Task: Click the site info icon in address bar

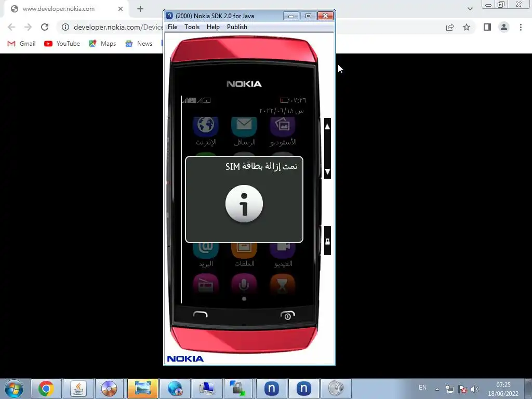Action: click(65, 27)
